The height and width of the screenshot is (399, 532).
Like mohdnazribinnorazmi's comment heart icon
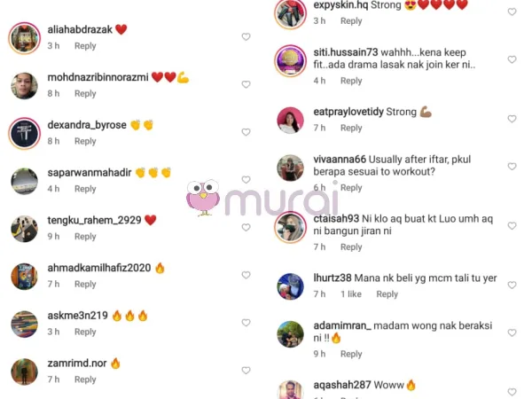click(246, 84)
